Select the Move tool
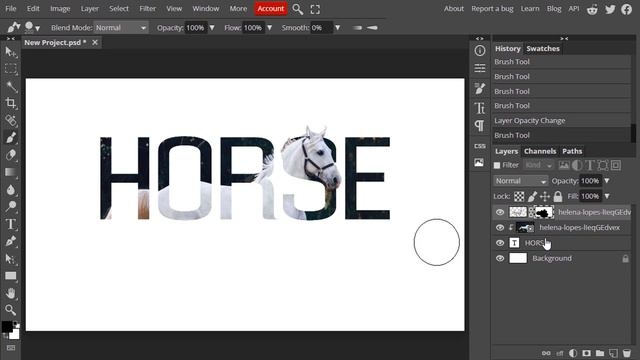Screen dimensions: 640x360 point(11,52)
